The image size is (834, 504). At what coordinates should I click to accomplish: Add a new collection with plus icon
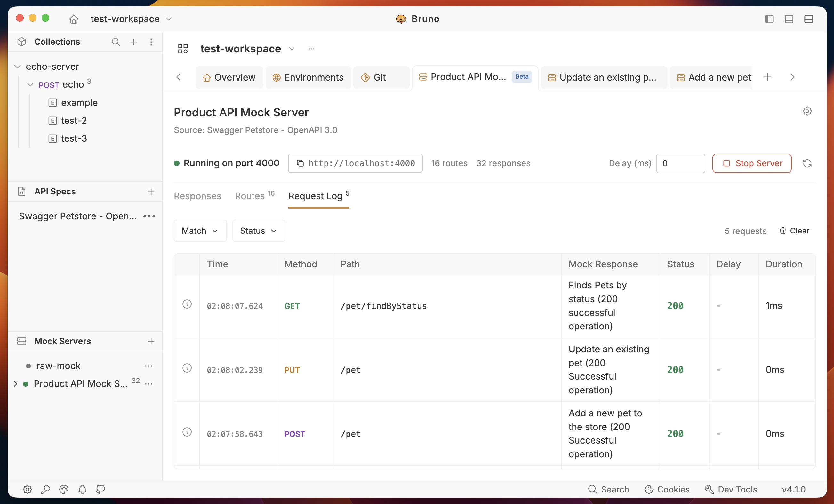(134, 42)
